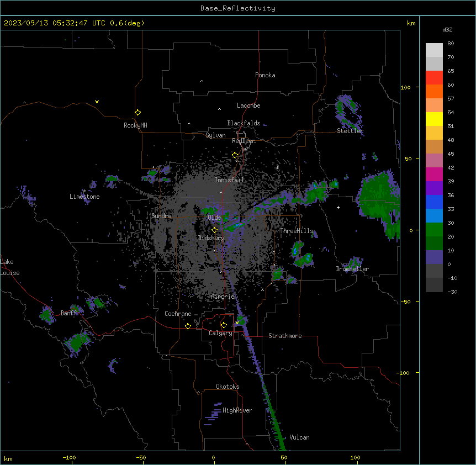
Task: Click the Drumheller label
Action: tap(352, 269)
